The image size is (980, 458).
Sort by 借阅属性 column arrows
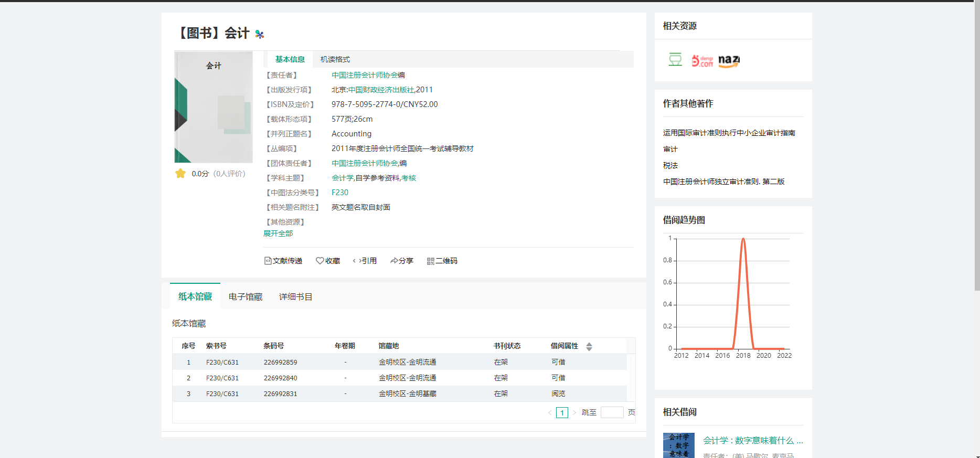point(589,346)
